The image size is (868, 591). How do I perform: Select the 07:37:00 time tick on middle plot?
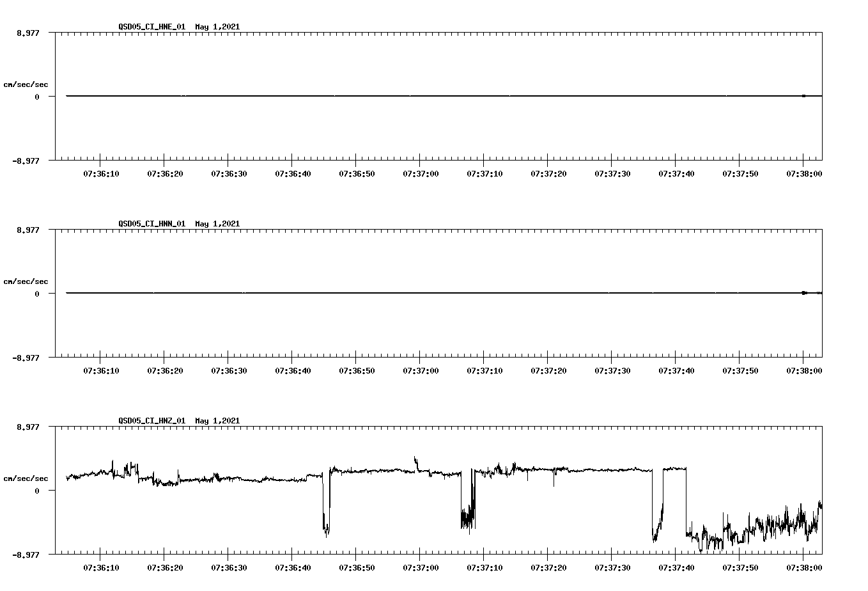(x=421, y=370)
